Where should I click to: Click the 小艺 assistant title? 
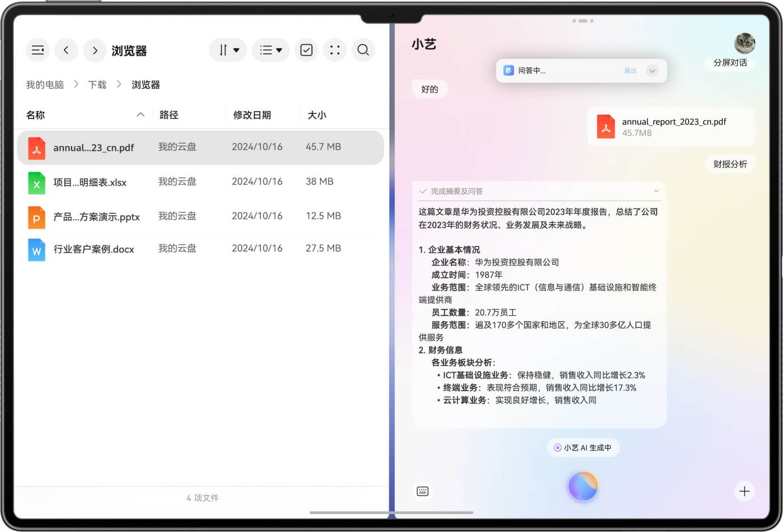point(424,44)
